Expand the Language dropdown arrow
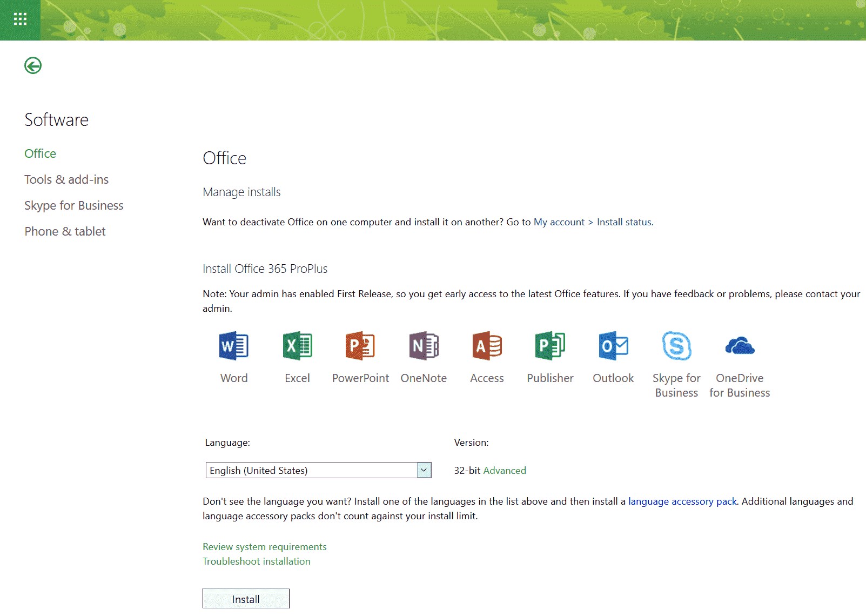 tap(424, 470)
